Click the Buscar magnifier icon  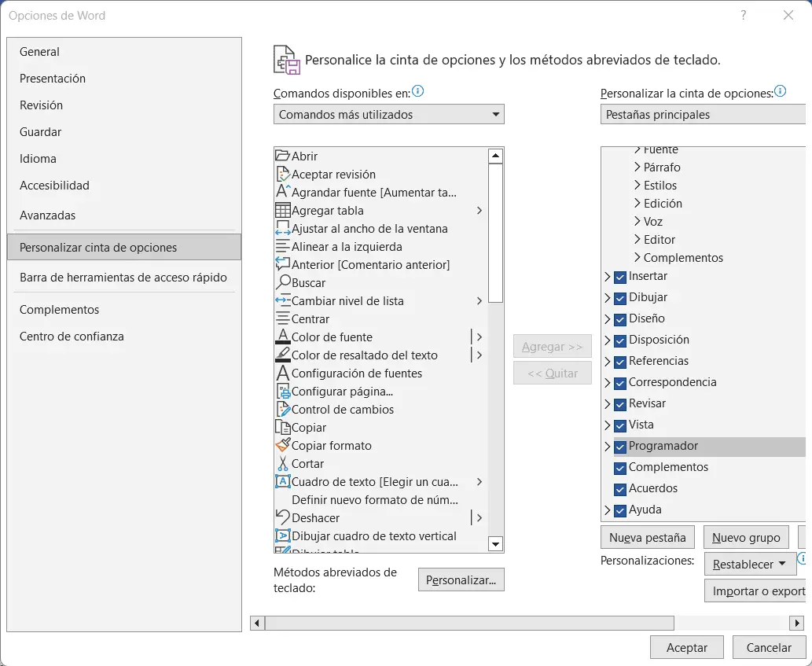(x=282, y=282)
